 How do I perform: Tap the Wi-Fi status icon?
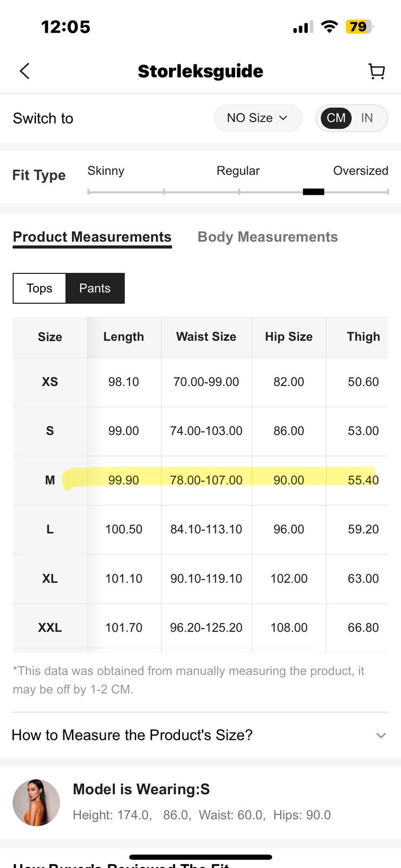pos(329,27)
